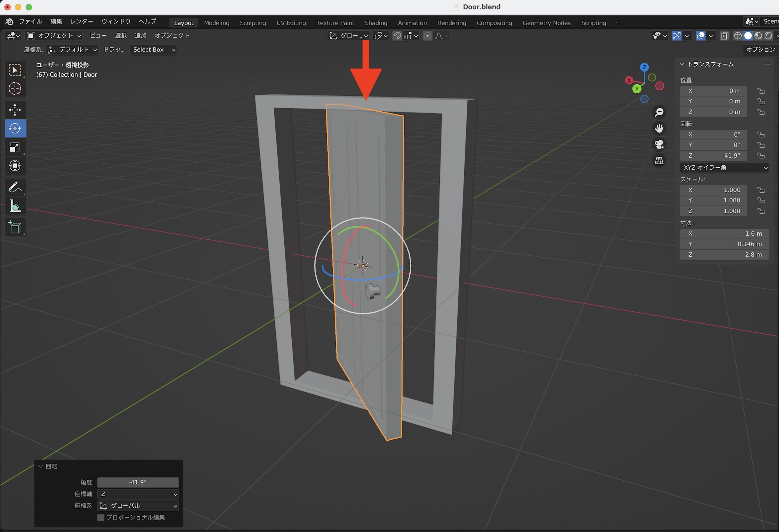Select the Move tool in toolbar
This screenshot has height=532, width=779.
(15, 110)
